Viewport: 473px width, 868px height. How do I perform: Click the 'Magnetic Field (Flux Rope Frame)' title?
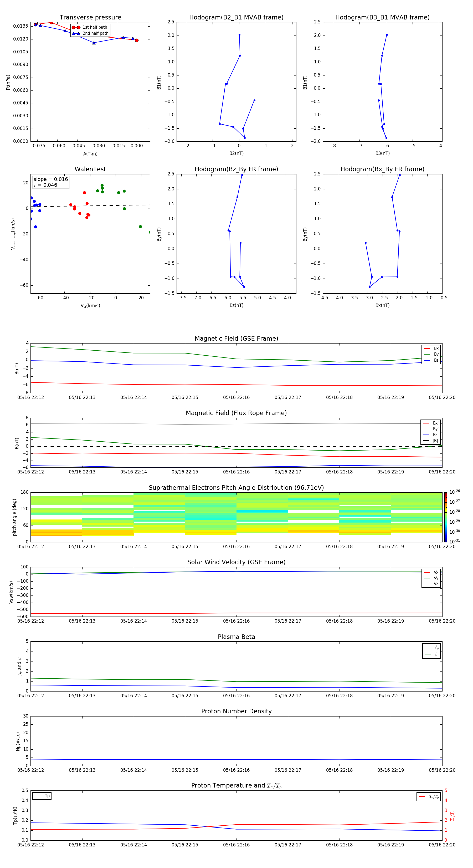click(236, 413)
